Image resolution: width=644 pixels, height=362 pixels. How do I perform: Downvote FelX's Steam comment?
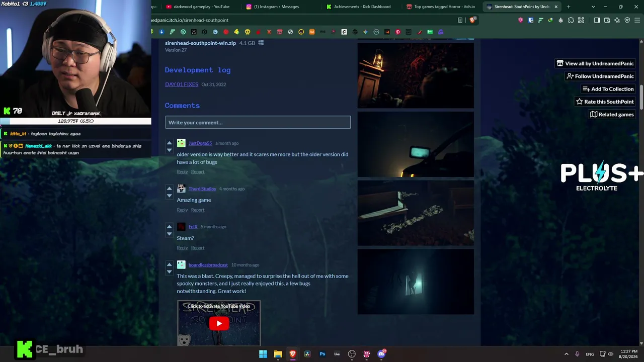coord(169,233)
